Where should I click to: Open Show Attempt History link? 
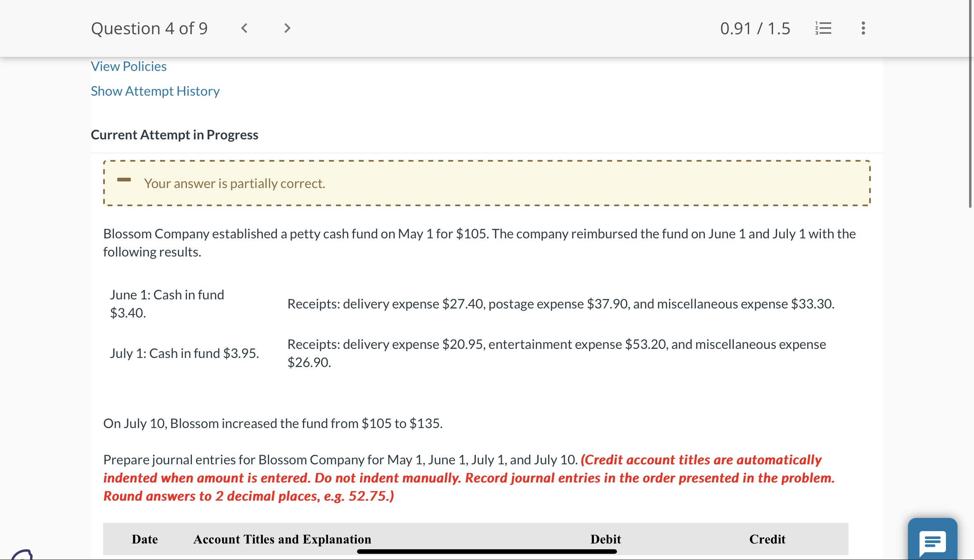click(155, 91)
